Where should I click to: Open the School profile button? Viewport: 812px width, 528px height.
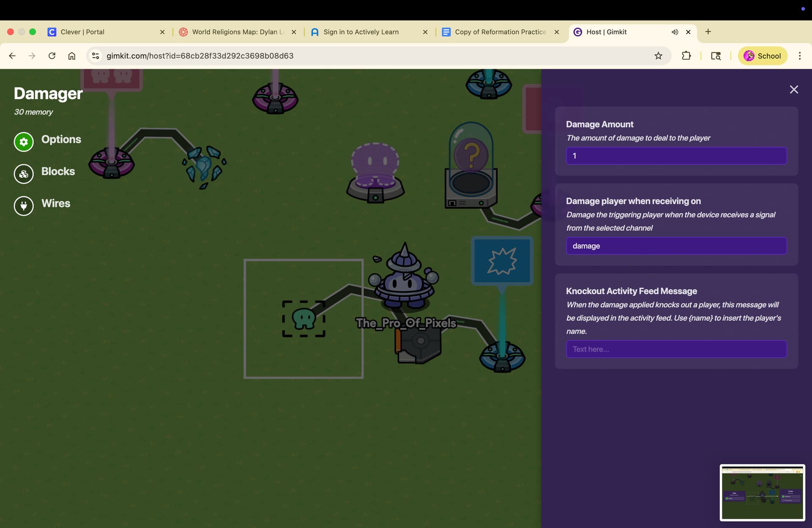763,56
